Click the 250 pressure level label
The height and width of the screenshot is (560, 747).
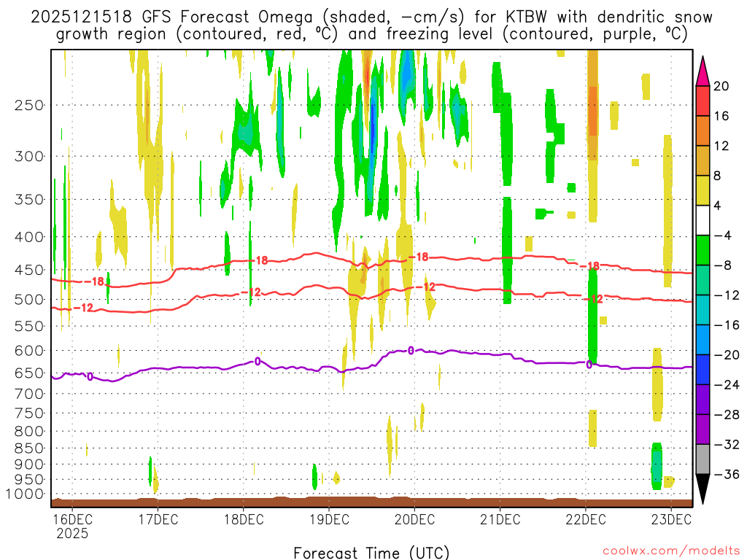pyautogui.click(x=29, y=105)
